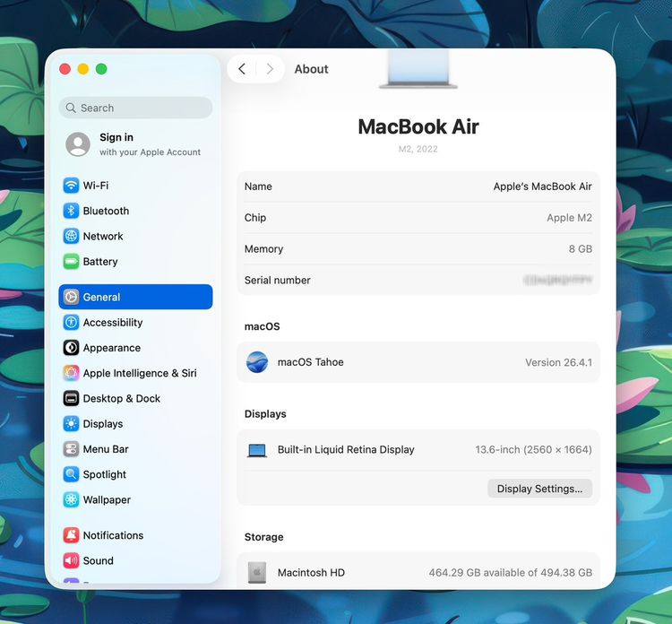Click "13.6-inch (2560 × 1664)" display size
The width and height of the screenshot is (672, 624).
click(534, 449)
